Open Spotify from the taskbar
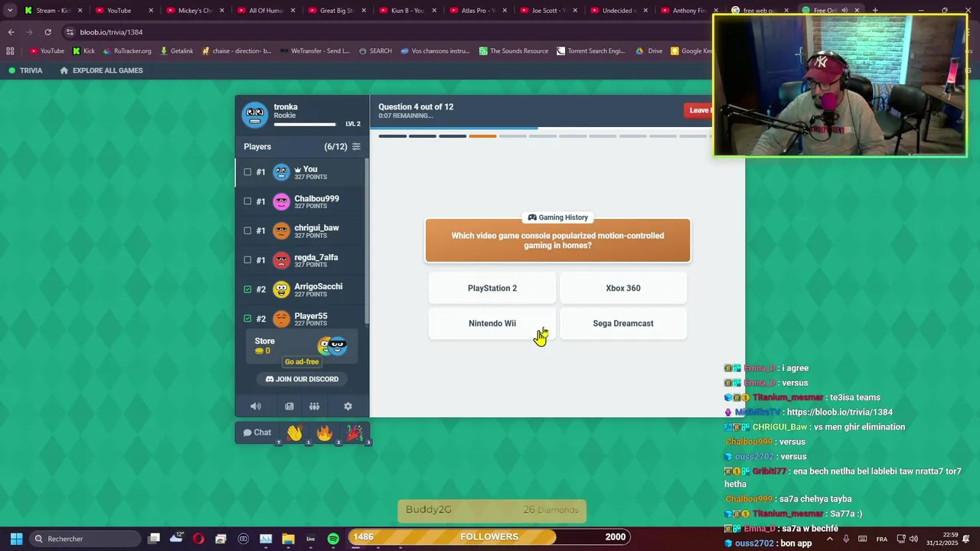 (333, 539)
